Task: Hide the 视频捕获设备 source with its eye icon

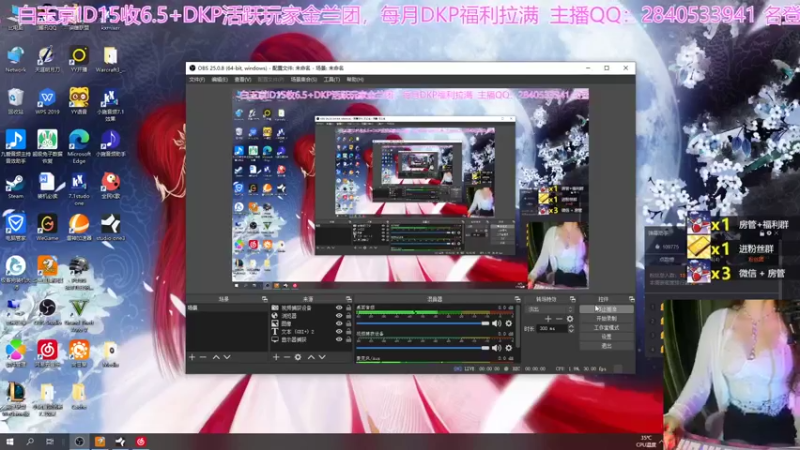Action: pyautogui.click(x=339, y=308)
